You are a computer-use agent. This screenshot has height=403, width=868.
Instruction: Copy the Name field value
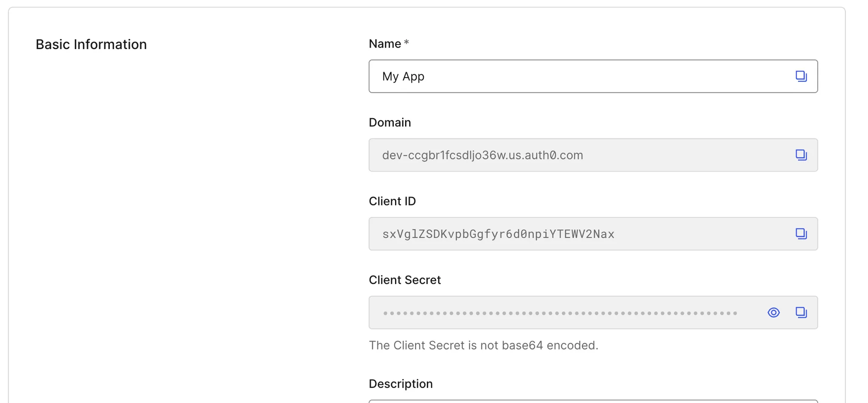pos(801,76)
